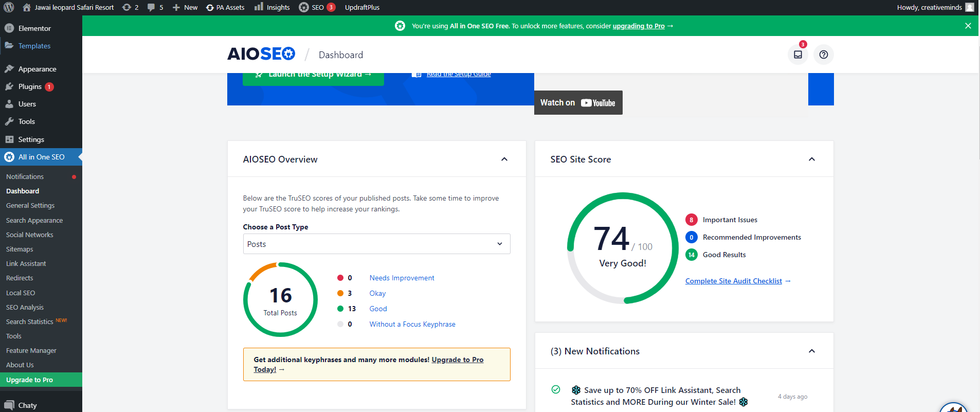Open SEO Analysis submenu item
Viewport: 980px width, 412px height.
click(25, 307)
